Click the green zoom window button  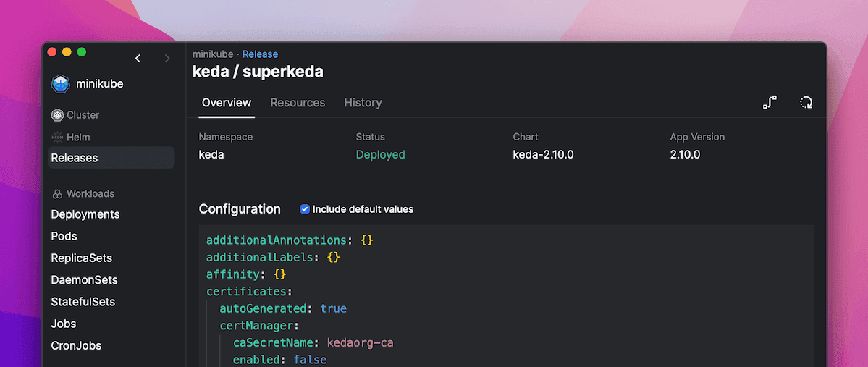pyautogui.click(x=81, y=52)
